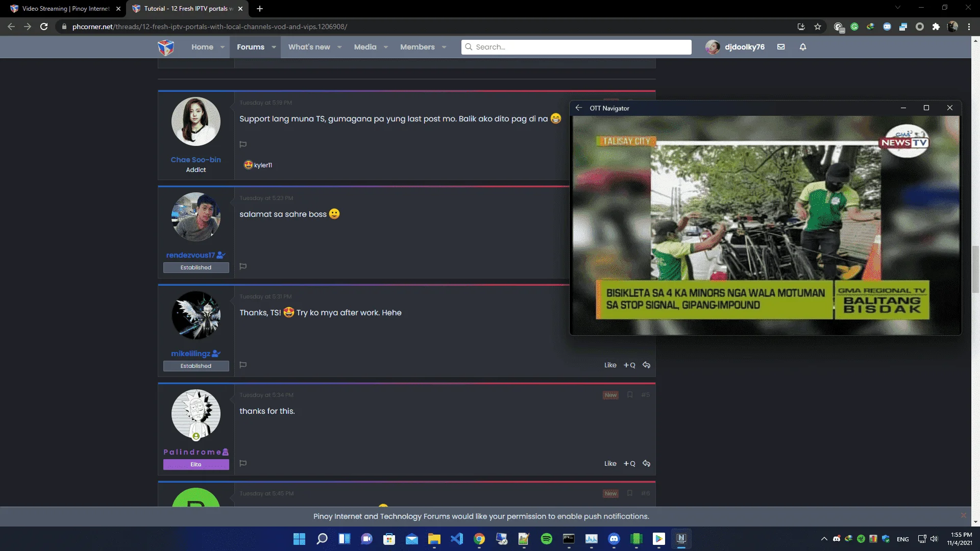Switch to the Tutorial 12 Fresh IPTV tab
This screenshot has height=551, width=980.
(x=187, y=9)
